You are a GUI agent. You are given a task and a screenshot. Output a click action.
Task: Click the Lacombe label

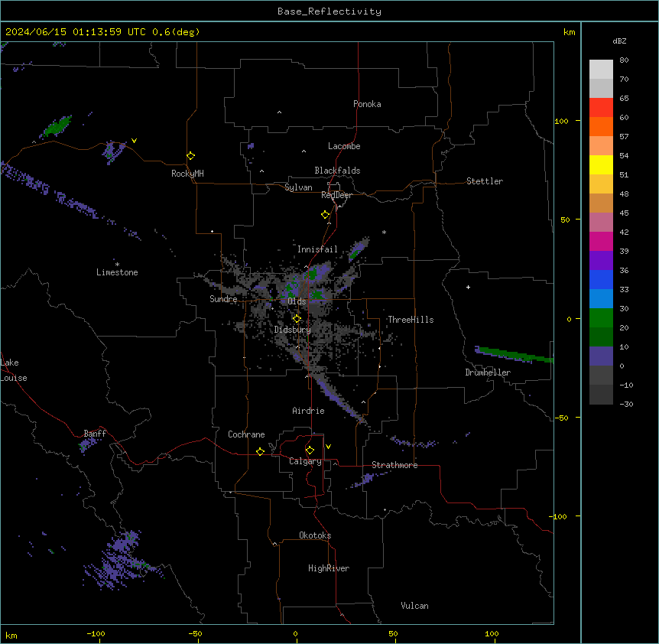(344, 146)
